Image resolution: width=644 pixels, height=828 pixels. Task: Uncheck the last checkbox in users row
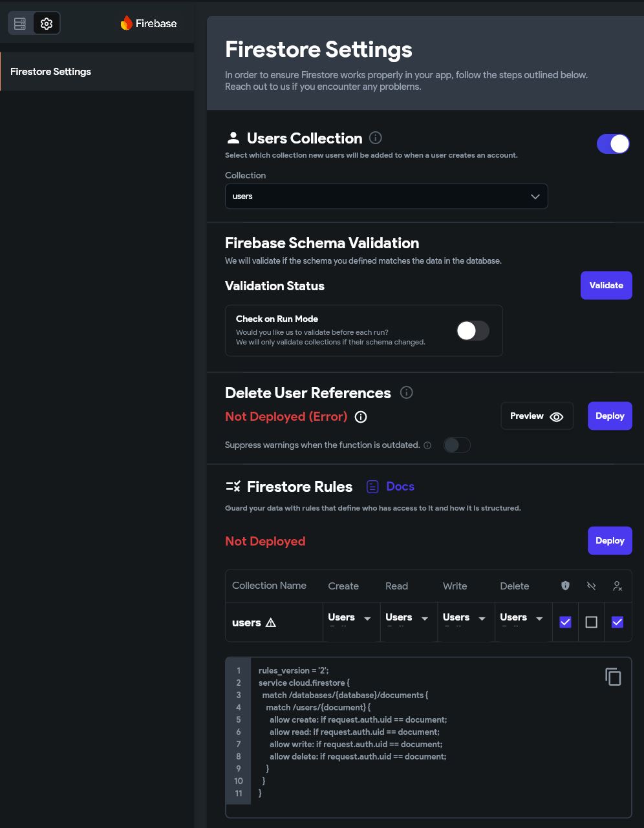click(617, 622)
